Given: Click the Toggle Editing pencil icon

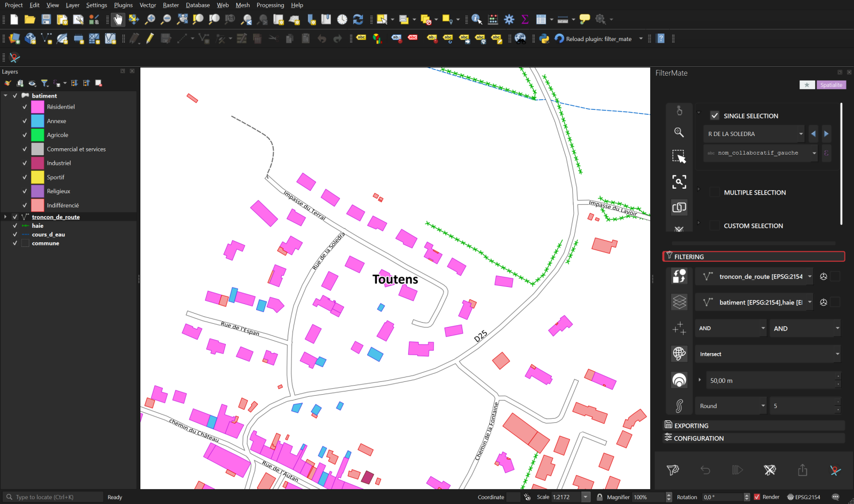Looking at the screenshot, I should click(150, 38).
